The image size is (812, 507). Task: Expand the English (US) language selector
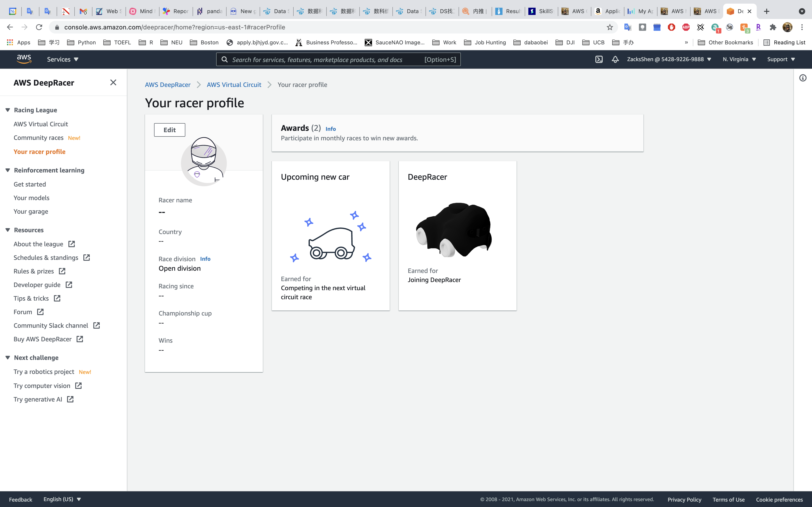pos(62,499)
